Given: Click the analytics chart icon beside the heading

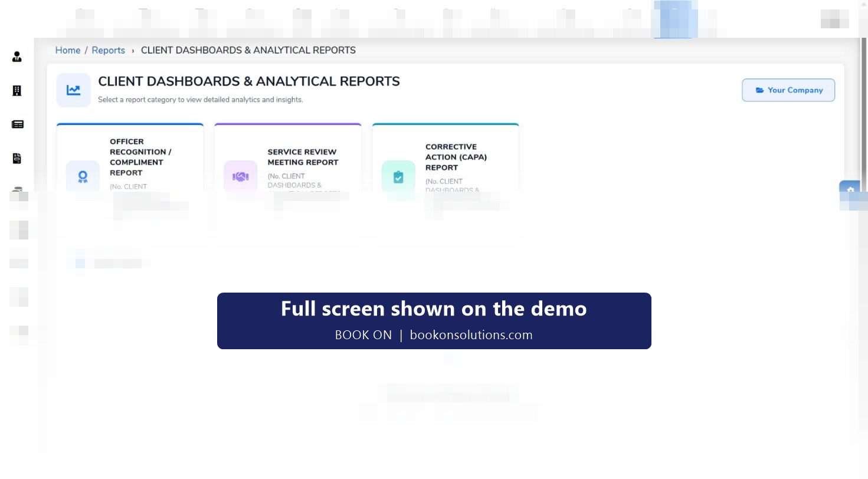Looking at the screenshot, I should click(x=74, y=90).
